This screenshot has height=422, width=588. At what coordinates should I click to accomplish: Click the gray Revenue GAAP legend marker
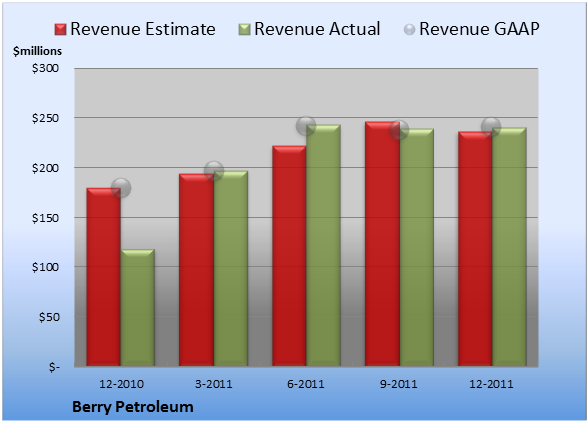409,30
